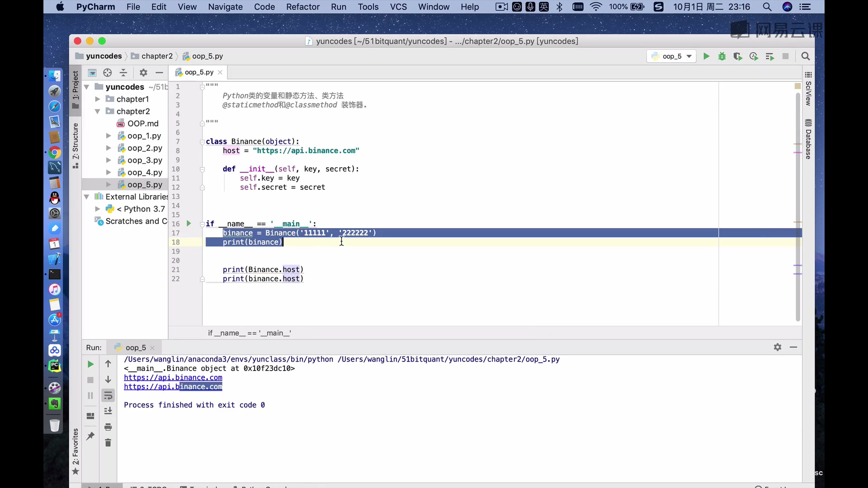The width and height of the screenshot is (868, 488).
Task: Open the Refactor menu
Action: (x=302, y=7)
